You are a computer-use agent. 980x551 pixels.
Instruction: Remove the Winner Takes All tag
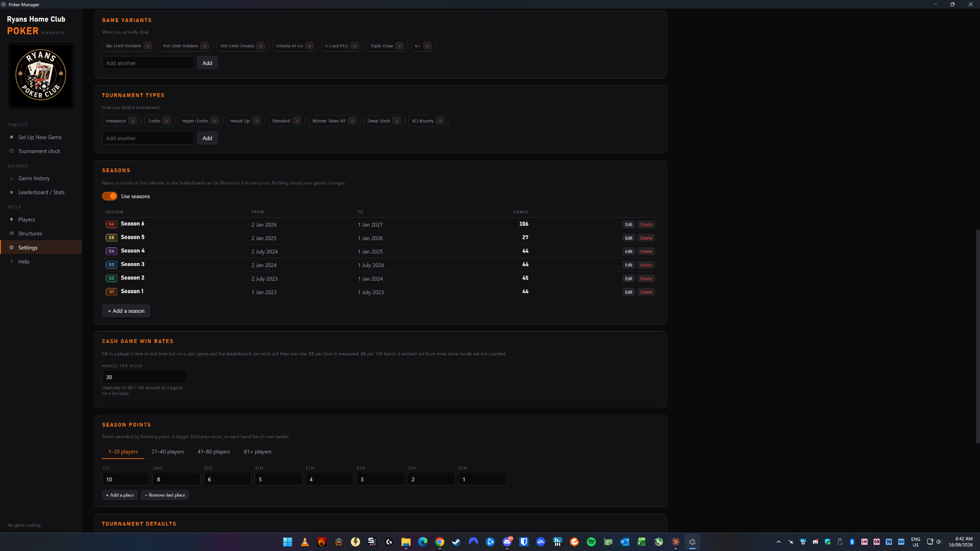click(x=352, y=121)
